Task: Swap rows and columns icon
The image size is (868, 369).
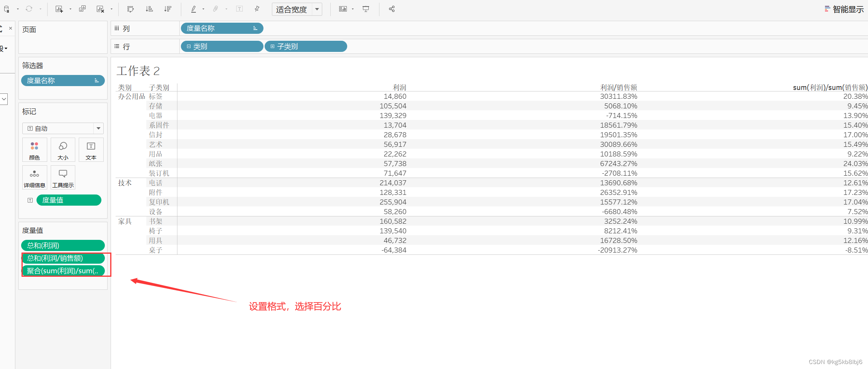Action: pyautogui.click(x=131, y=9)
